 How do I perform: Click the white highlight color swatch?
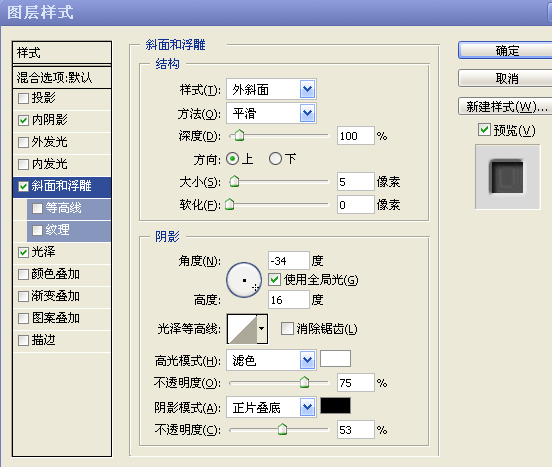tap(335, 359)
